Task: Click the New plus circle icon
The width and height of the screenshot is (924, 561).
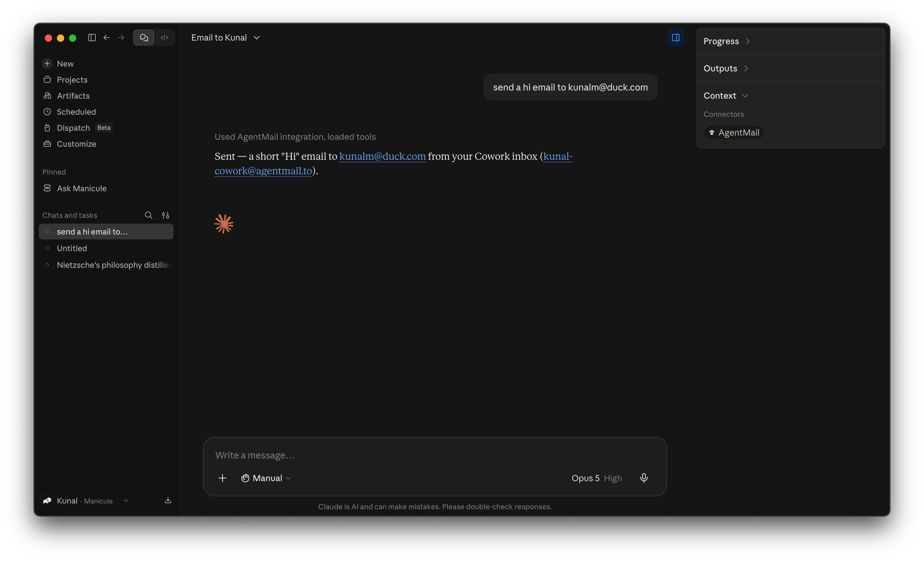Action: [47, 64]
